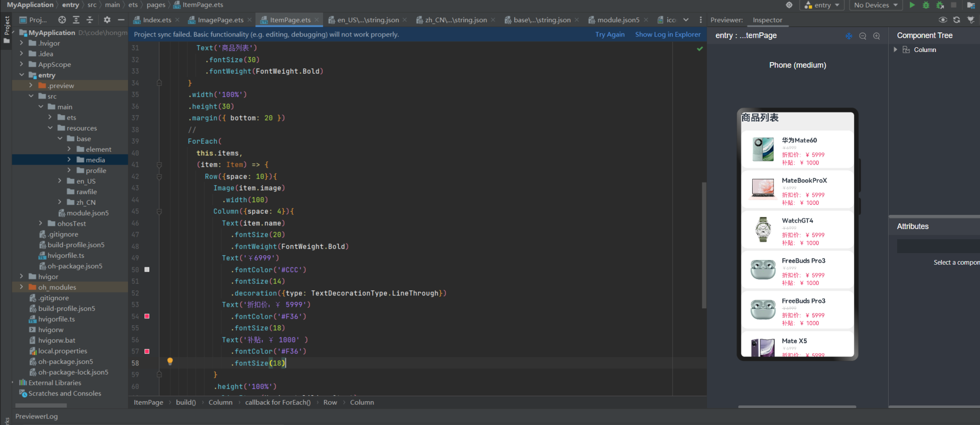Click the attach debugger icon
Viewport: 980px width, 425px height.
pos(940,5)
